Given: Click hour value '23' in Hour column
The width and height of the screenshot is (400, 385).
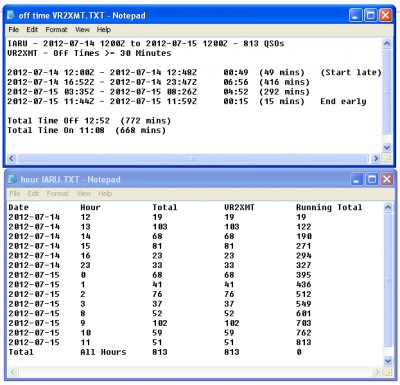Looking at the screenshot, I should coord(85,265).
